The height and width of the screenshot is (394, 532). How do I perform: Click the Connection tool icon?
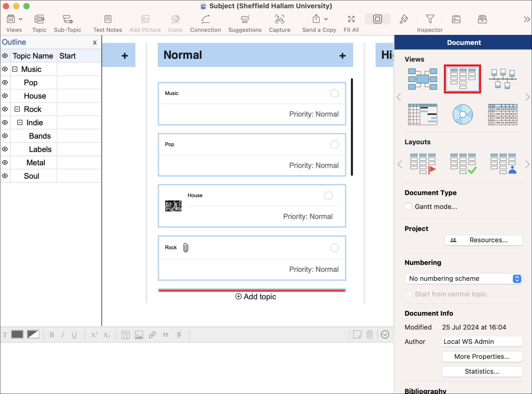(x=205, y=19)
